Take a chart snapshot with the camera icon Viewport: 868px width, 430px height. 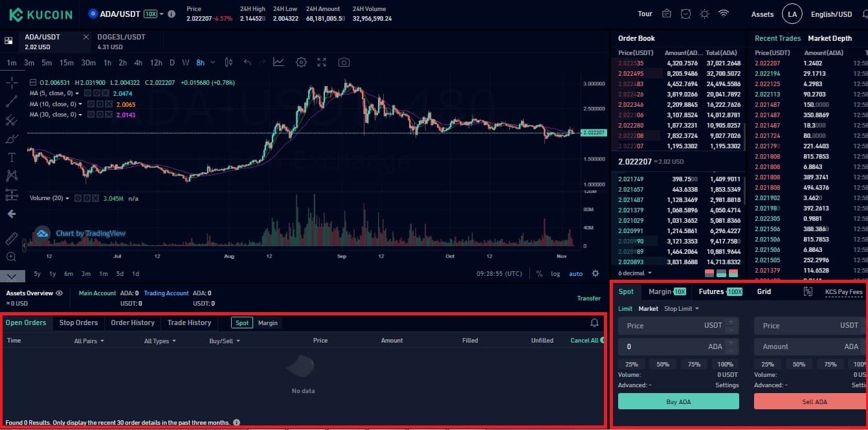(344, 62)
